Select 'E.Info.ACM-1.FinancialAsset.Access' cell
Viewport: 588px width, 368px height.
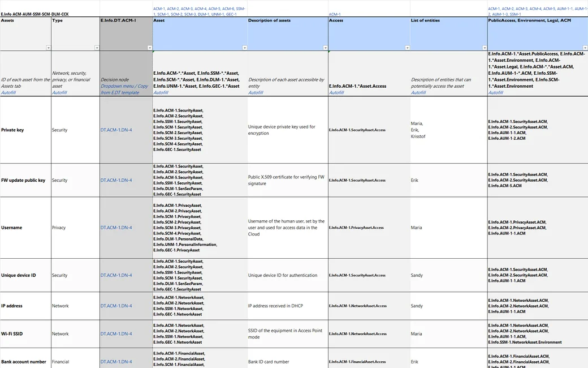(x=369, y=358)
